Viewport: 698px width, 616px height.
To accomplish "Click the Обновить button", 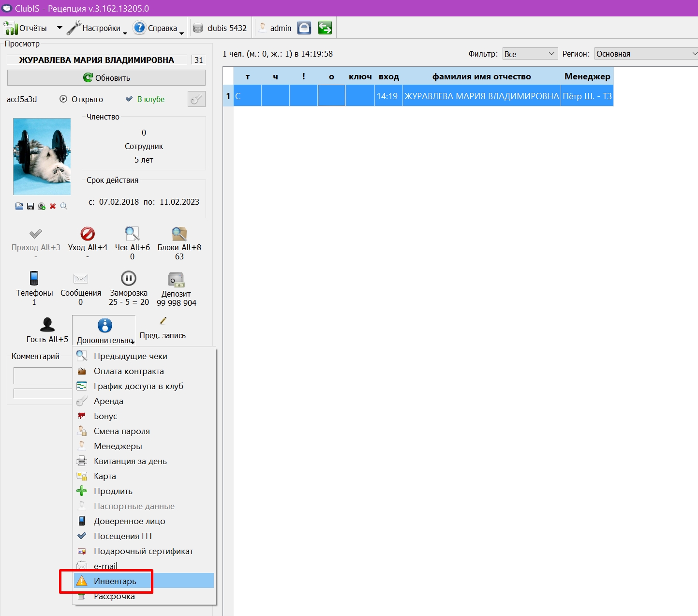I will (x=106, y=78).
